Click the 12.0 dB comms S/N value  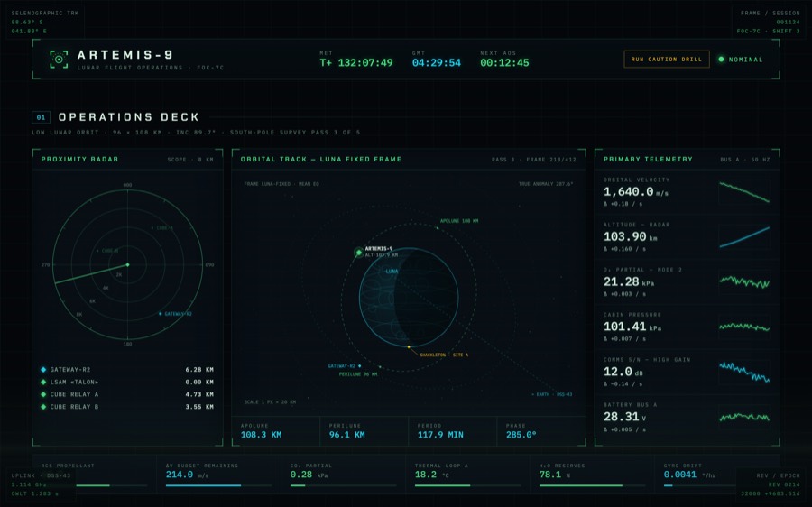pyautogui.click(x=623, y=372)
